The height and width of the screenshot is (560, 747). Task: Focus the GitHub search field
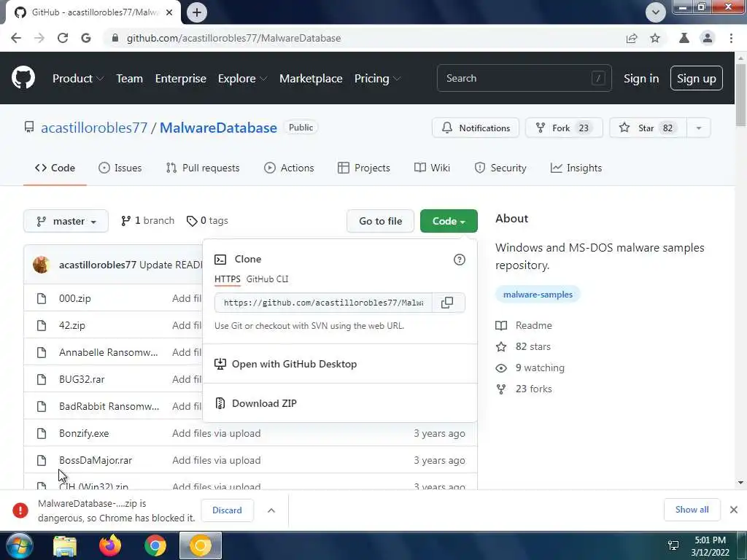pos(524,78)
